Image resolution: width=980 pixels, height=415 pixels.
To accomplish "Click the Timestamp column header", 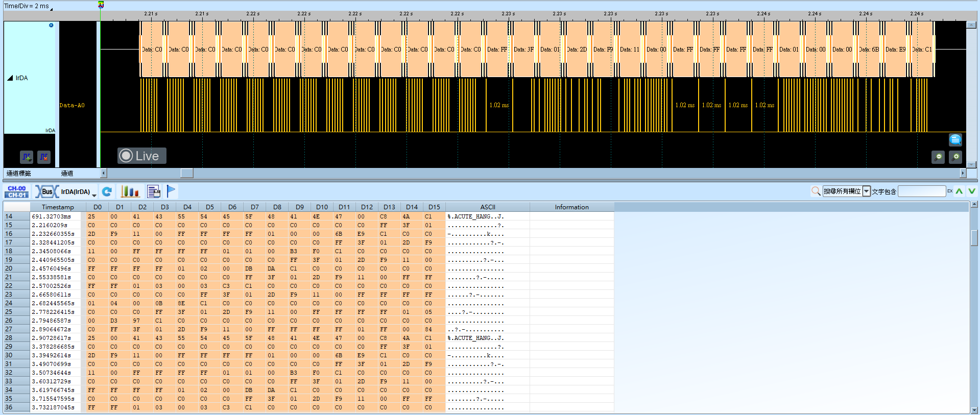I will click(58, 207).
